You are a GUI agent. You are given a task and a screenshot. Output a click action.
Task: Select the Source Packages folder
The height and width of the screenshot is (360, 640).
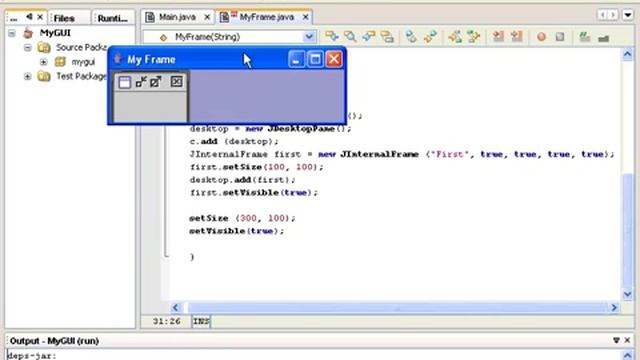point(81,47)
